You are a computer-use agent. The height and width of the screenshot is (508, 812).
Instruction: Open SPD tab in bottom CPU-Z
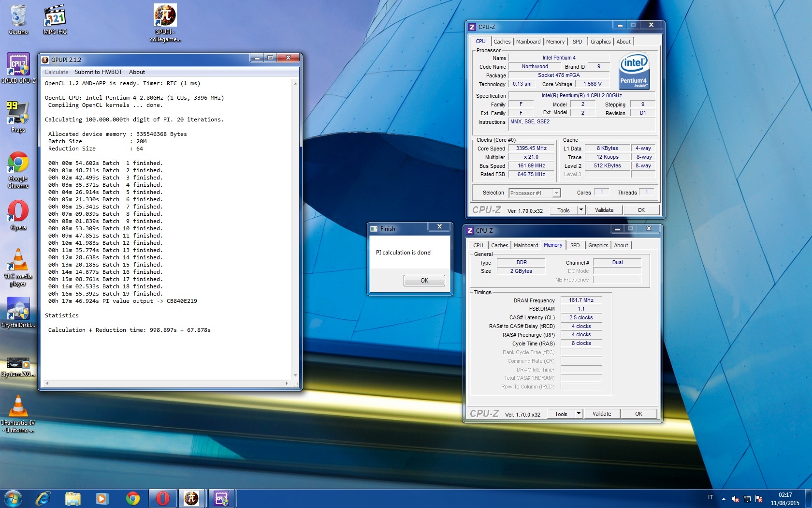[x=575, y=245]
